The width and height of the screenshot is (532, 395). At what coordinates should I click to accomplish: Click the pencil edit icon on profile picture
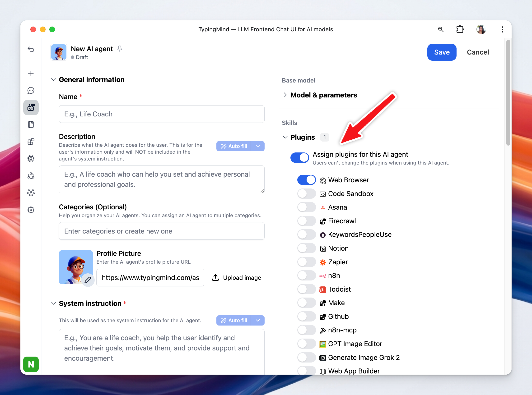(x=88, y=280)
